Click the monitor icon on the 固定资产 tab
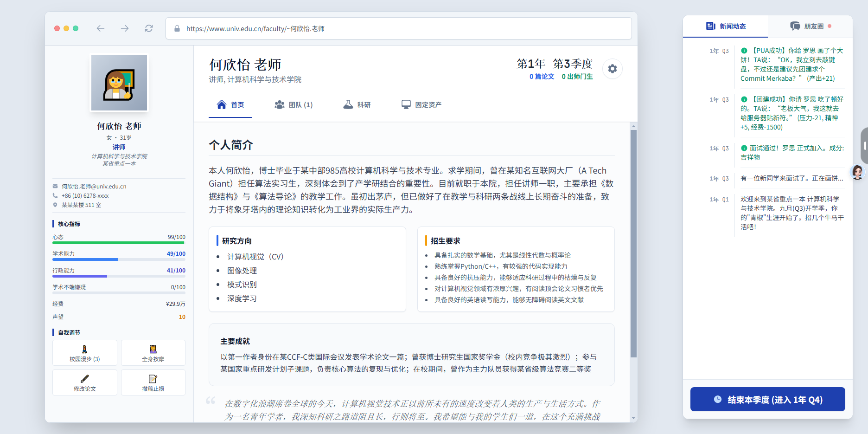Image resolution: width=868 pixels, height=434 pixels. [x=407, y=104]
